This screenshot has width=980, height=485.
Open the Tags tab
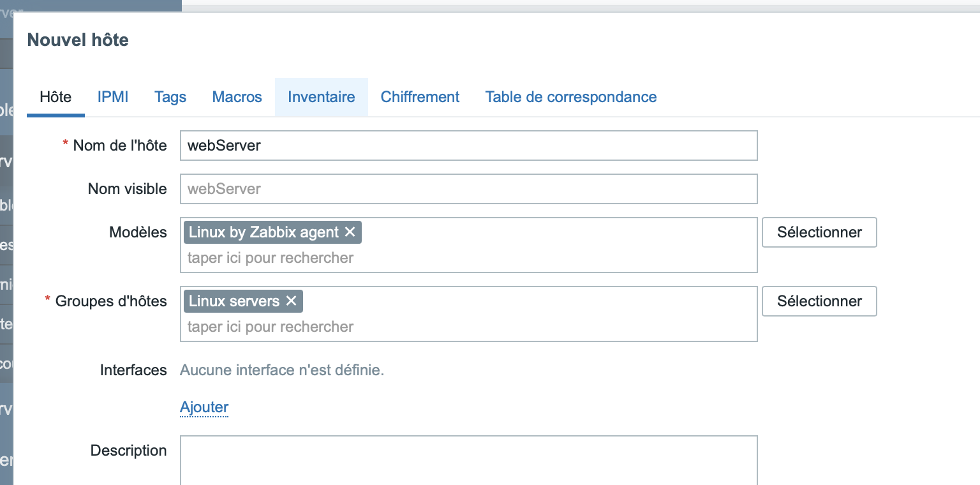[x=170, y=97]
